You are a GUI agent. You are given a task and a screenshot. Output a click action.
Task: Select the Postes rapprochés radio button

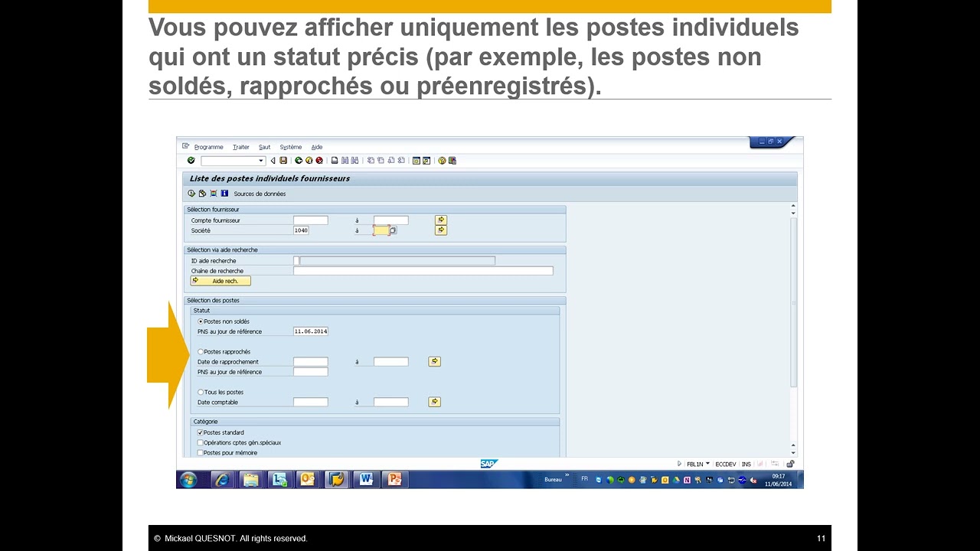coord(201,351)
